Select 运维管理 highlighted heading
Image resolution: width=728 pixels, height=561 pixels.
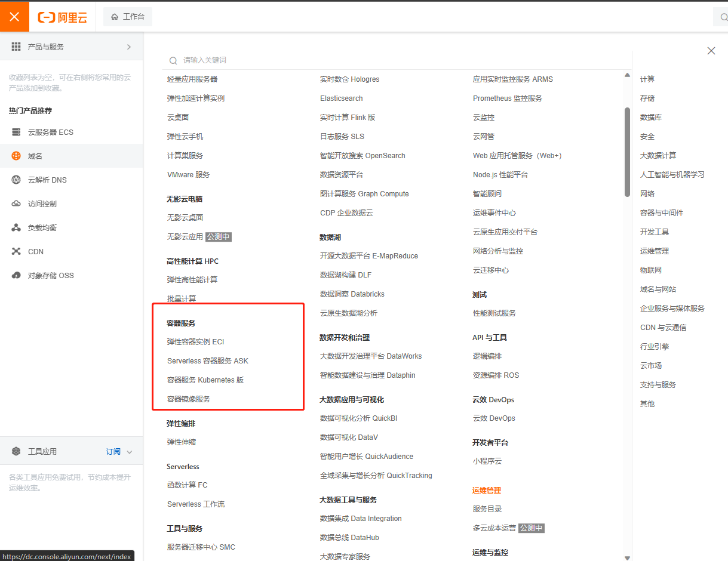click(x=487, y=490)
